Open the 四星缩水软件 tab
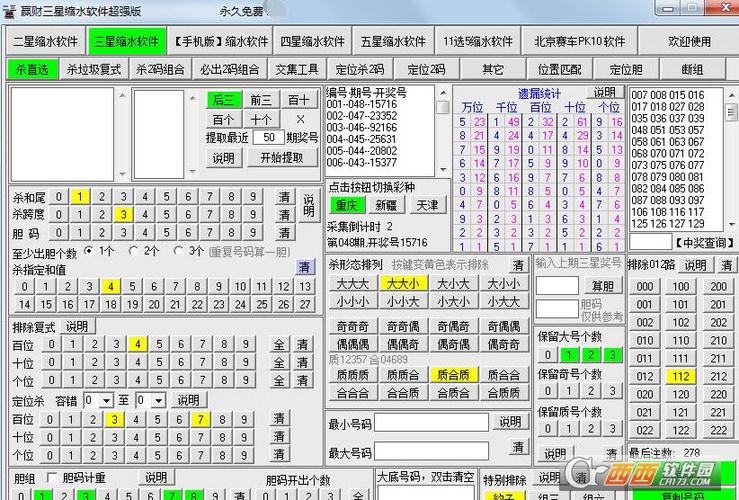The height and width of the screenshot is (500, 739). click(312, 41)
